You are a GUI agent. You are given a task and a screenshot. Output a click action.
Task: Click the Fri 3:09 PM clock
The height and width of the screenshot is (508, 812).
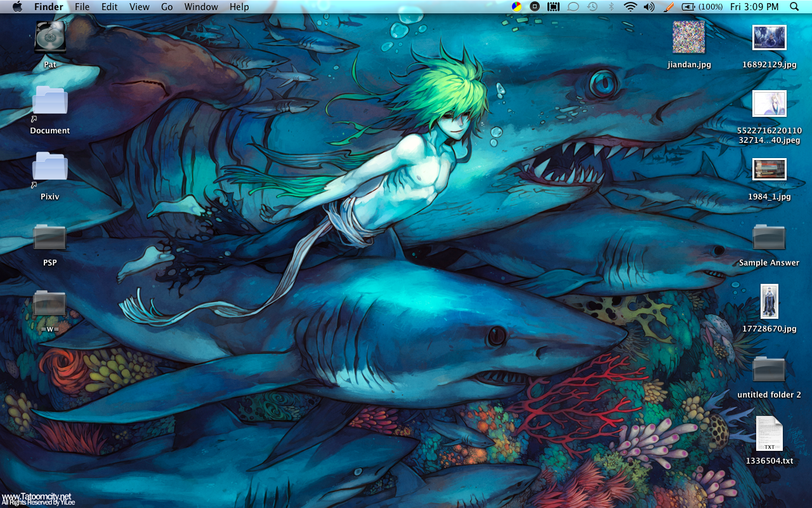point(754,7)
